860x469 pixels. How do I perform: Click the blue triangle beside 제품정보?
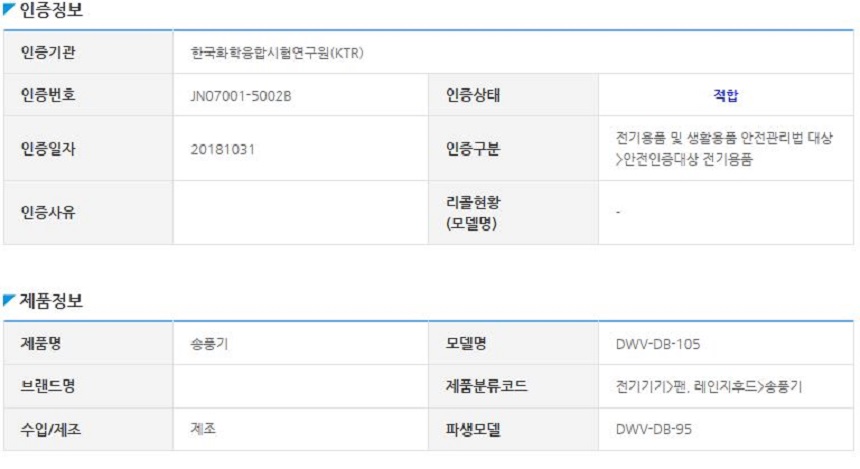point(9,300)
